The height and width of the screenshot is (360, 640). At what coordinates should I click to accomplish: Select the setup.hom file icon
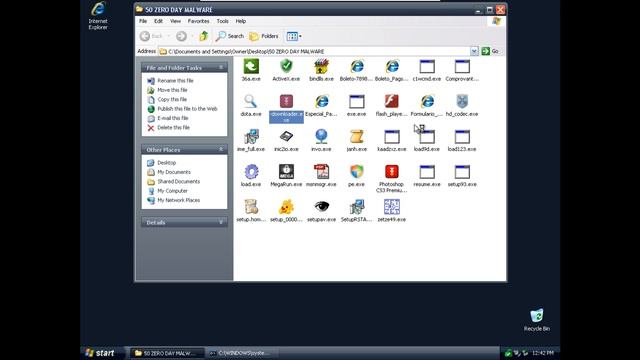coord(251,207)
